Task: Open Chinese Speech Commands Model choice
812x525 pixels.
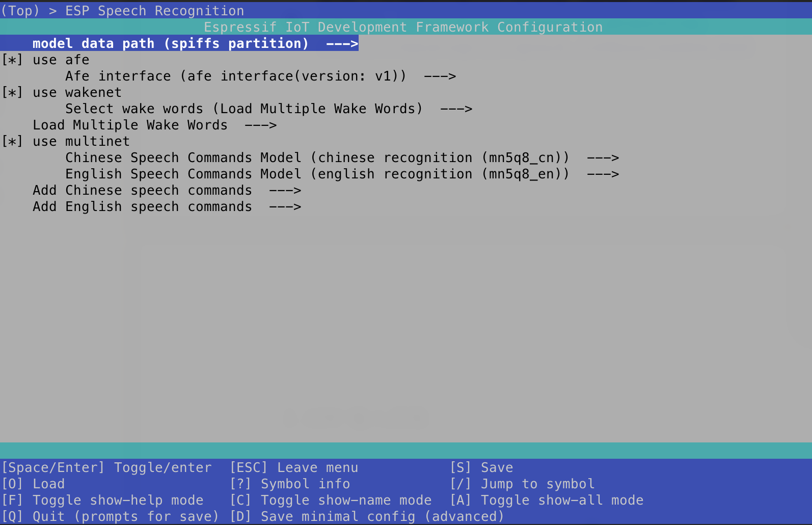Action: click(342, 157)
